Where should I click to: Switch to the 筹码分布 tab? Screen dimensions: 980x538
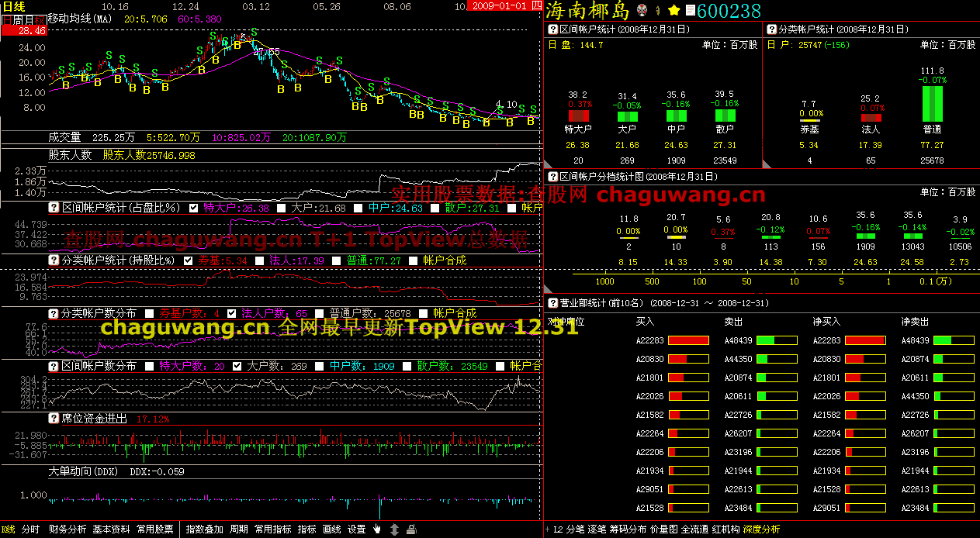click(x=628, y=529)
